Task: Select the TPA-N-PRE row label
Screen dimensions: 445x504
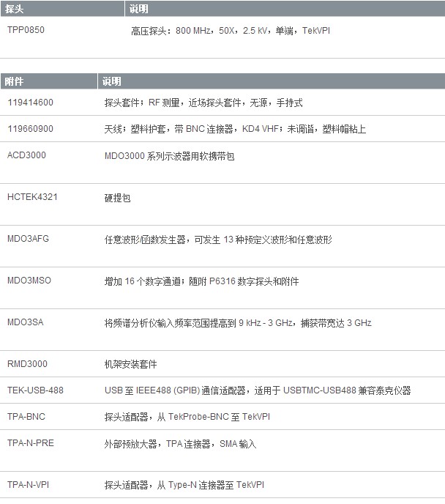Action: pos(31,443)
